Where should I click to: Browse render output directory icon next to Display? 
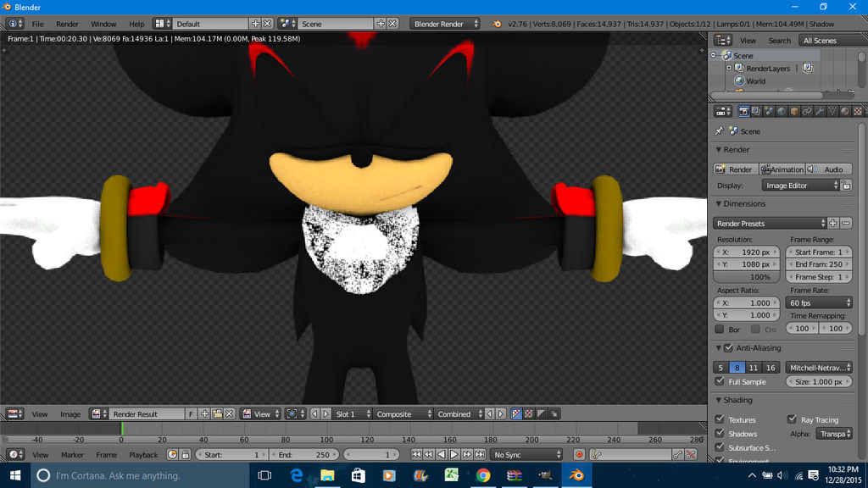pyautogui.click(x=847, y=186)
